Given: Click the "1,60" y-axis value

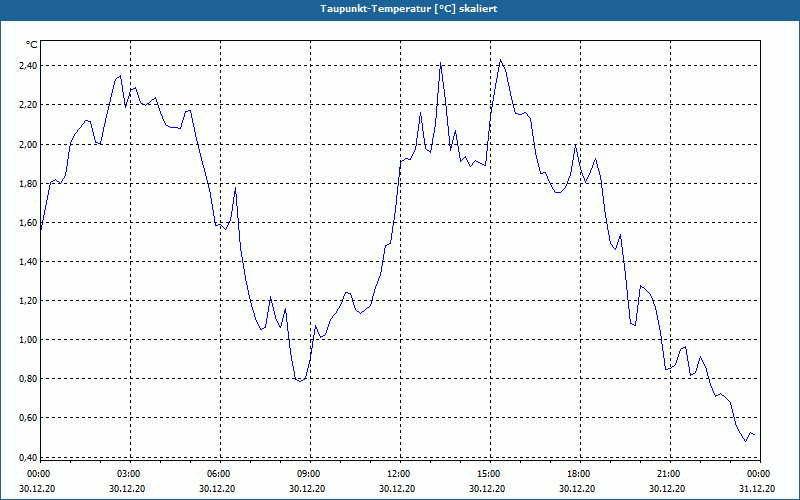Looking at the screenshot, I should [x=29, y=222].
